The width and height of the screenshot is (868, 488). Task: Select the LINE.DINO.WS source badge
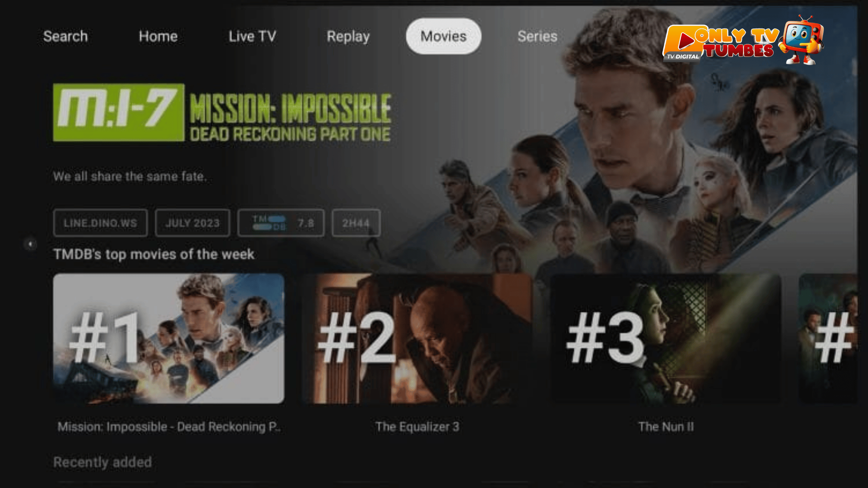pos(100,223)
